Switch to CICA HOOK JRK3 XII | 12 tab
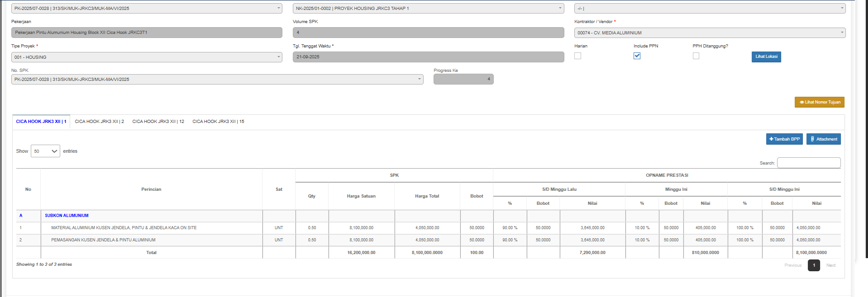 point(158,121)
